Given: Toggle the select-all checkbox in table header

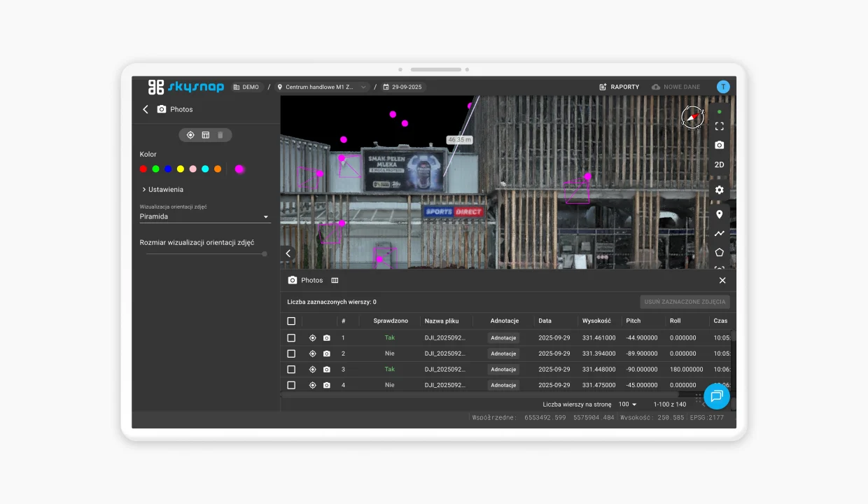Looking at the screenshot, I should coord(291,321).
